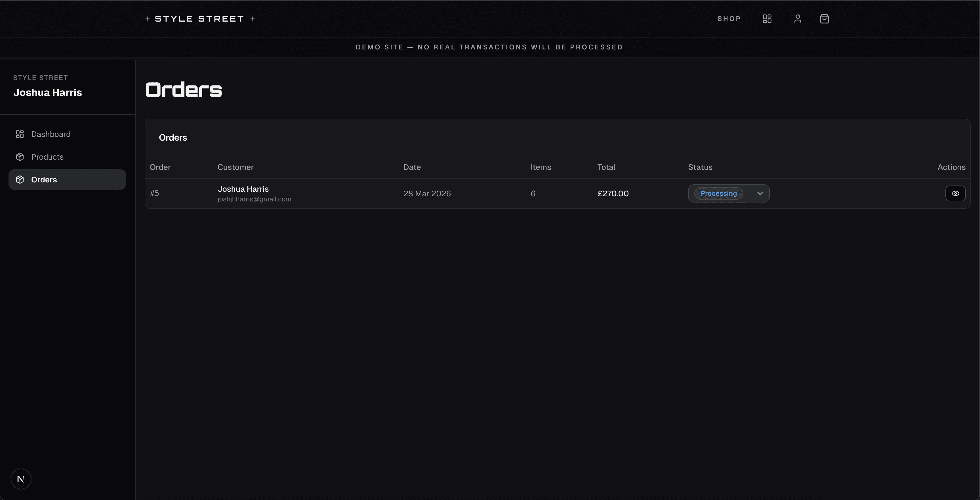This screenshot has width=980, height=500.
Task: Navigate to the Dashboard section
Action: 51,134
